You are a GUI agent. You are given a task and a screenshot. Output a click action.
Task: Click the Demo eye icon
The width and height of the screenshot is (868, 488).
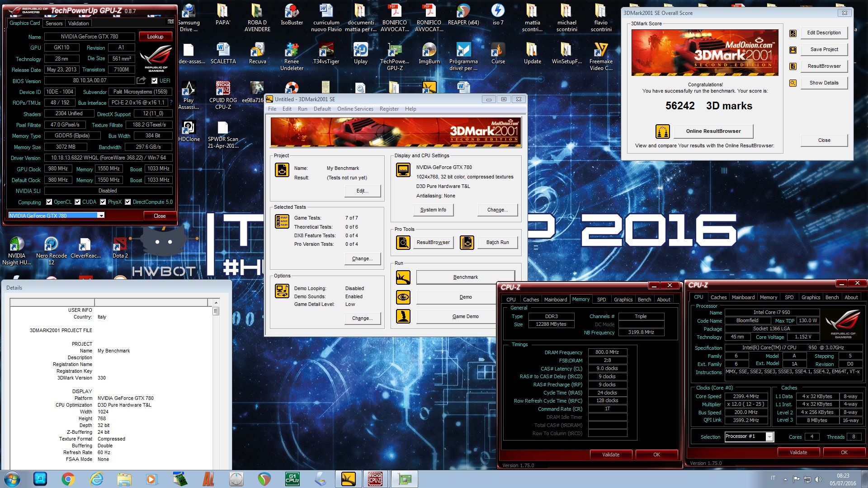[403, 297]
